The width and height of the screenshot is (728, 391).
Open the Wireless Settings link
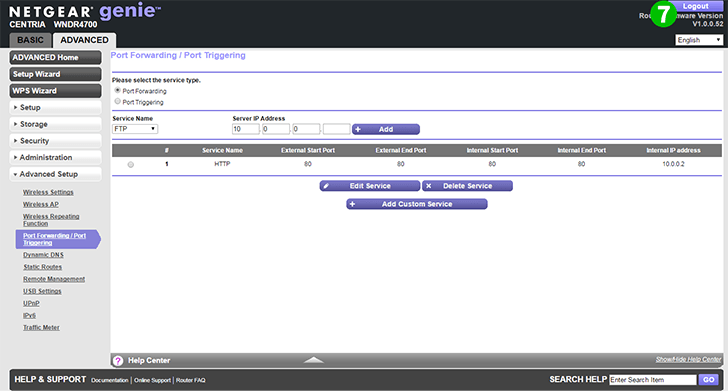[48, 192]
